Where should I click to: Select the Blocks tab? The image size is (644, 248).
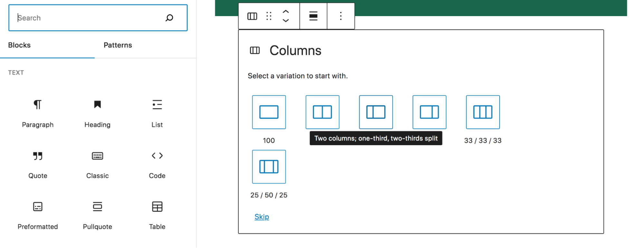[19, 45]
